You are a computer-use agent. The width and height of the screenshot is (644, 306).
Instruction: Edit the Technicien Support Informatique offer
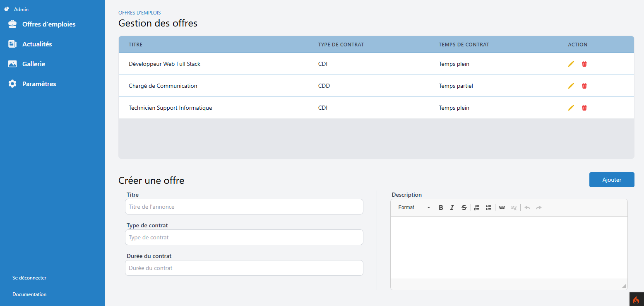coord(571,108)
